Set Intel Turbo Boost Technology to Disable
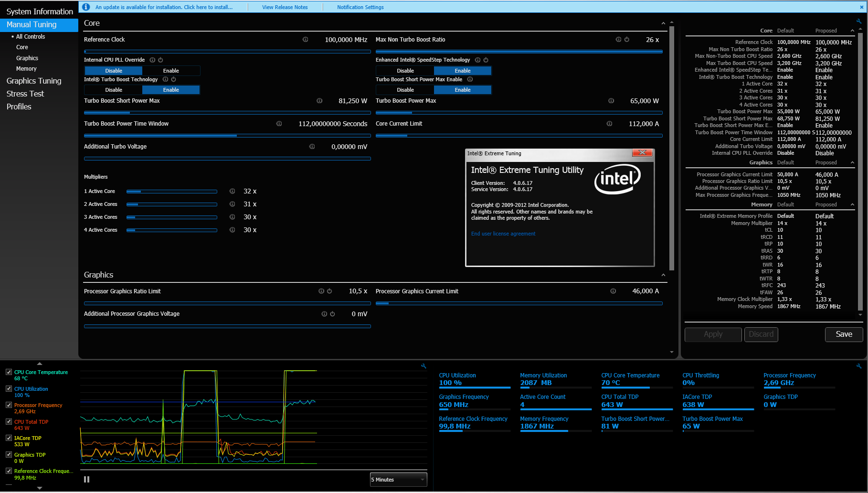The image size is (868, 493). point(114,90)
